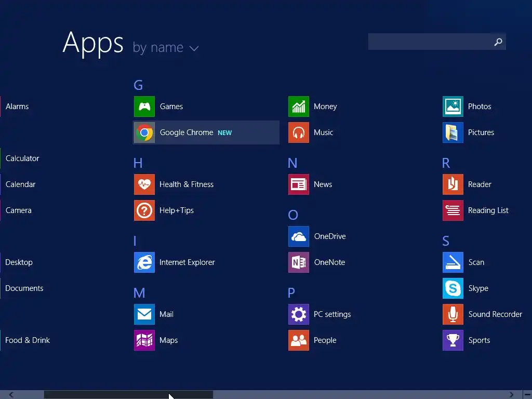This screenshot has height=399, width=532.
Task: Jump to letter S group header
Action: [x=446, y=241]
